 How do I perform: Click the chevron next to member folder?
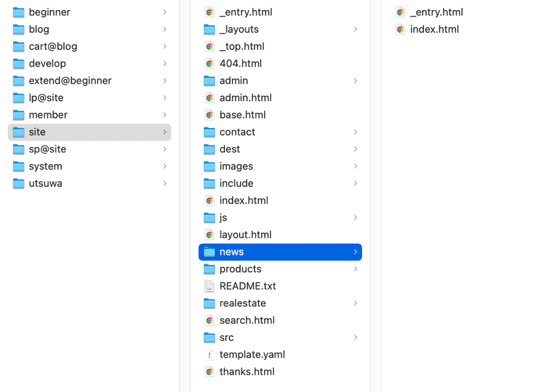point(165,115)
